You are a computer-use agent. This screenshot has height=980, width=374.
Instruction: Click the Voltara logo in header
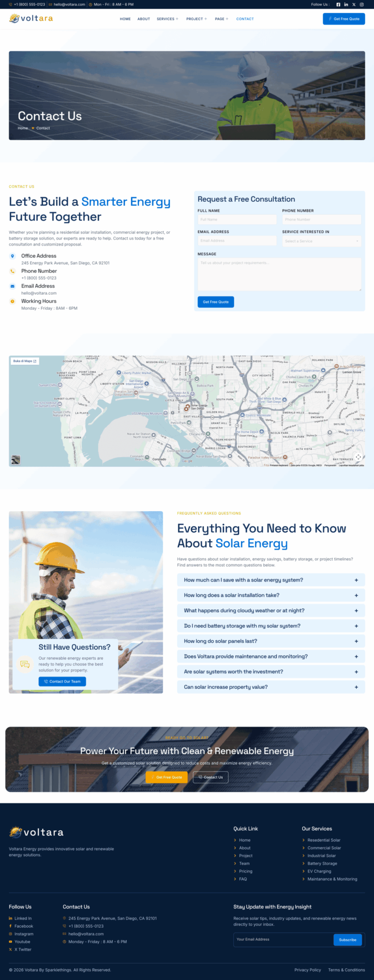point(31,19)
